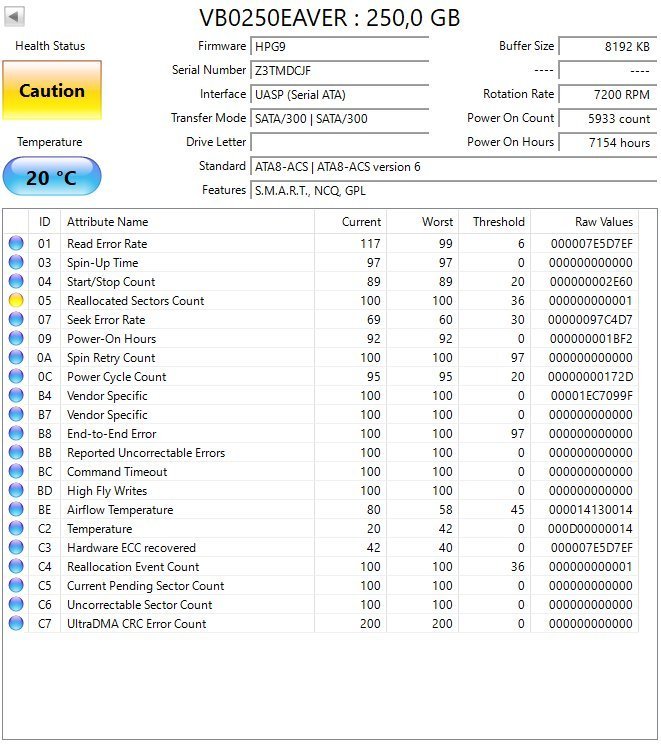Click the blue status icon for Hardware ECC recovered
This screenshot has height=747, width=661.
(x=16, y=548)
